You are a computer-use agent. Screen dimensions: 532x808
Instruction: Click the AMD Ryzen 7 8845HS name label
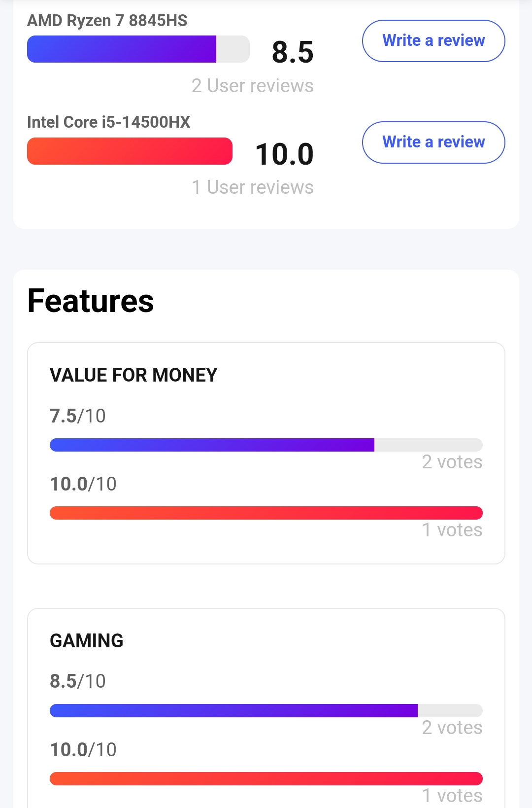(107, 21)
